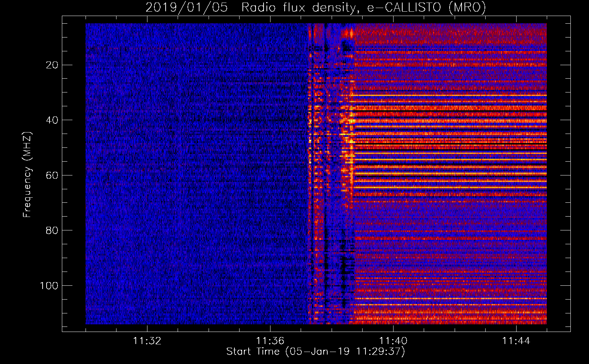
Task: Click the 'Start Time (05-Jan-19 11:29:37)' label
Action: coord(316,352)
